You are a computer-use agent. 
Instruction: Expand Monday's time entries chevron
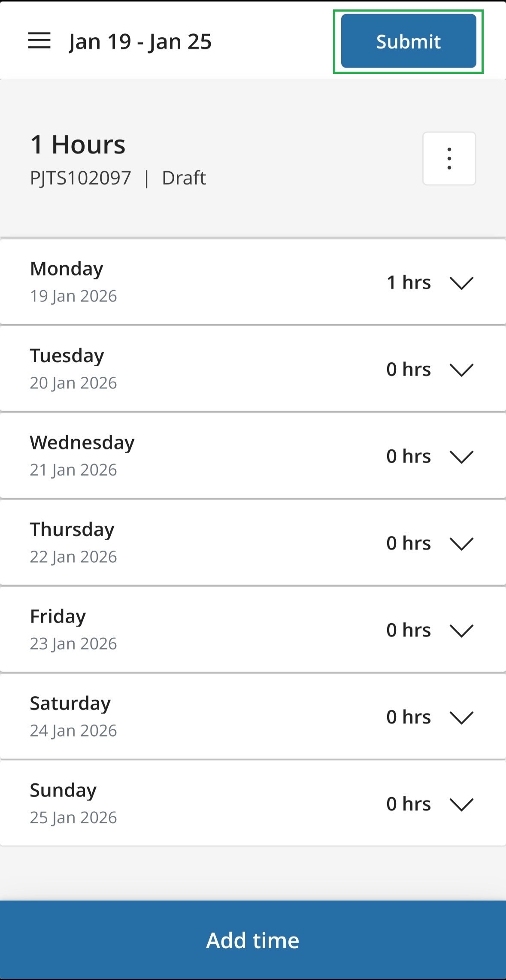pyautogui.click(x=461, y=282)
